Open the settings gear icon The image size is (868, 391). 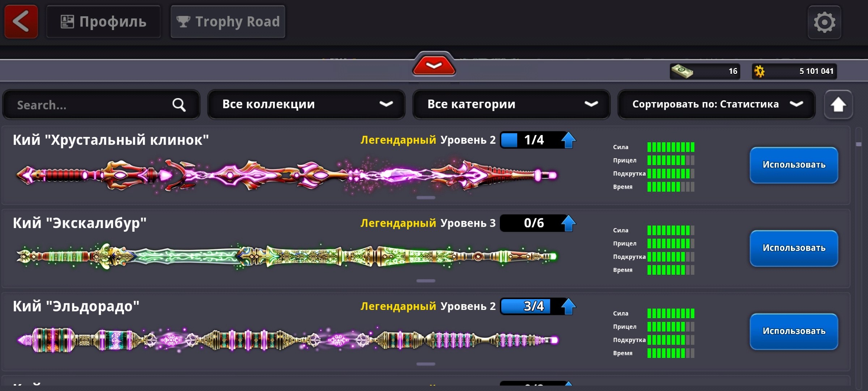824,22
